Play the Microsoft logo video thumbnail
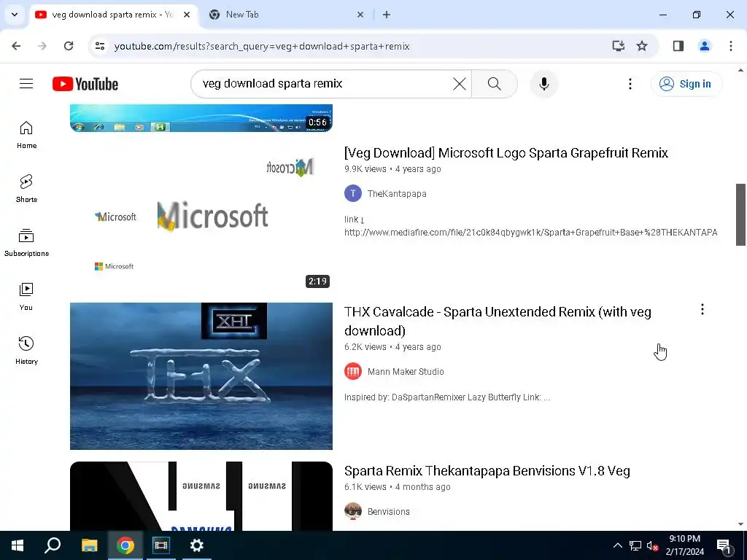747x560 pixels. (201, 217)
